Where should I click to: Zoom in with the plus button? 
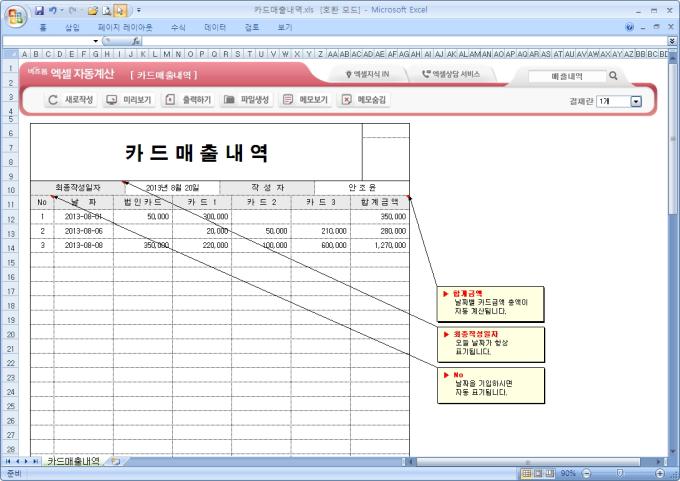pos(660,473)
